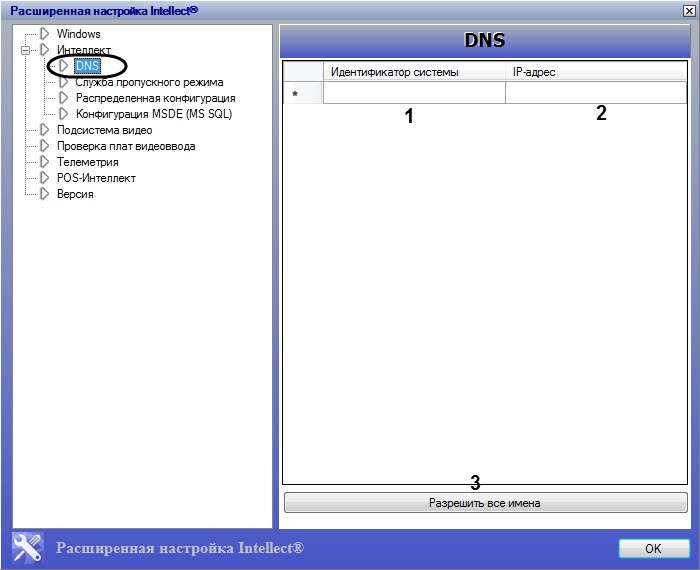Click the triangle icon beside POS-Интеллект
The image size is (700, 570).
(x=44, y=178)
